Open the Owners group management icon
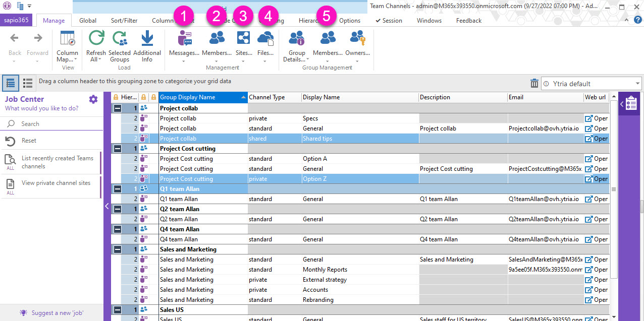644x321 pixels. [357, 39]
